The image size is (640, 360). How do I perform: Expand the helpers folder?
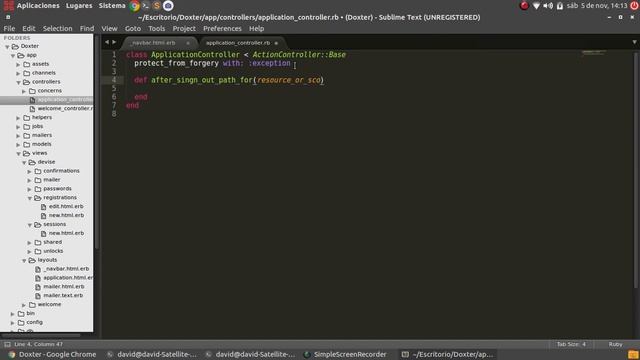[18, 118]
